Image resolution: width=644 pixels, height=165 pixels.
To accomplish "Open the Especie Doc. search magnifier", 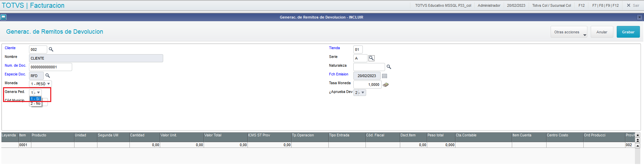I will 48,76.
